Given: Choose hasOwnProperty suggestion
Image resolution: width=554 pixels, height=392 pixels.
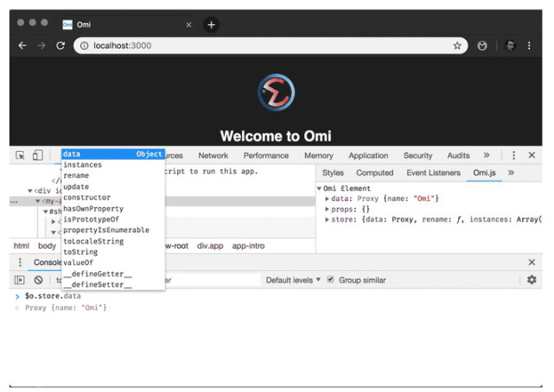Looking at the screenshot, I should coord(113,209).
